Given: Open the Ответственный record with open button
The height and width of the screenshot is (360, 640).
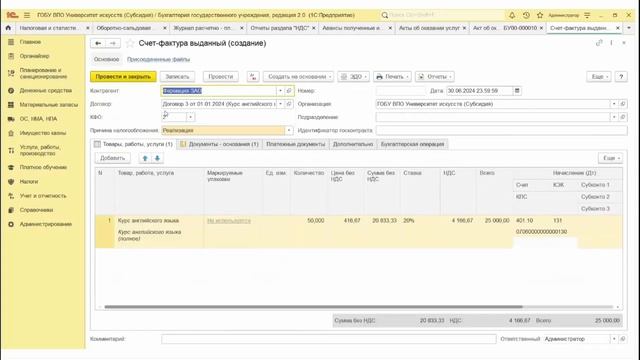Looking at the screenshot, I should [x=623, y=339].
